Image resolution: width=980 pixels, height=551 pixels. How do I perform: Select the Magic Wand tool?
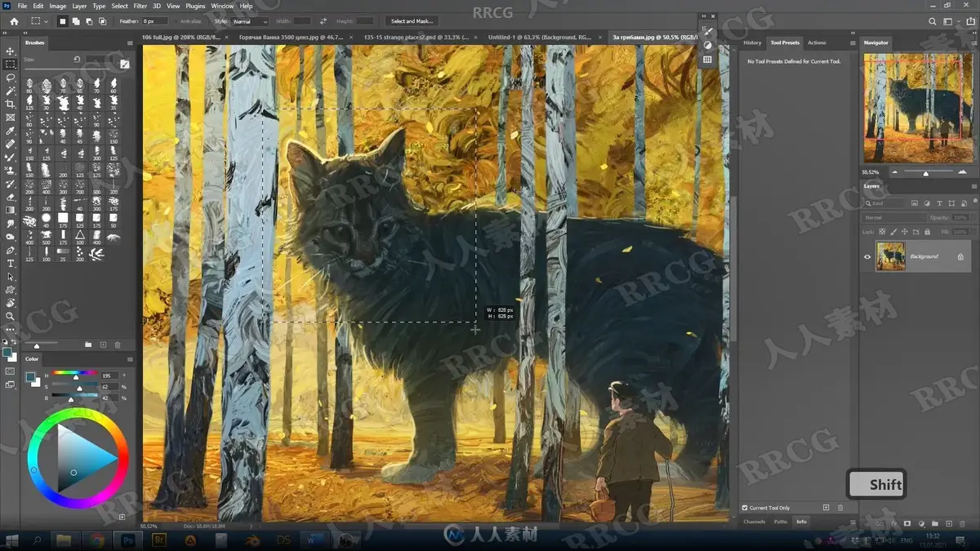click(11, 91)
